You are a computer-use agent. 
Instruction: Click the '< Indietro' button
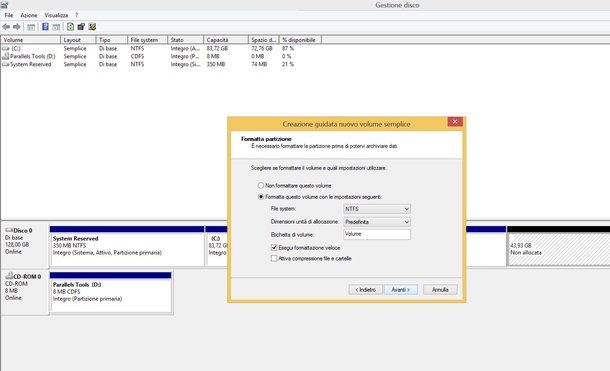pos(366,290)
